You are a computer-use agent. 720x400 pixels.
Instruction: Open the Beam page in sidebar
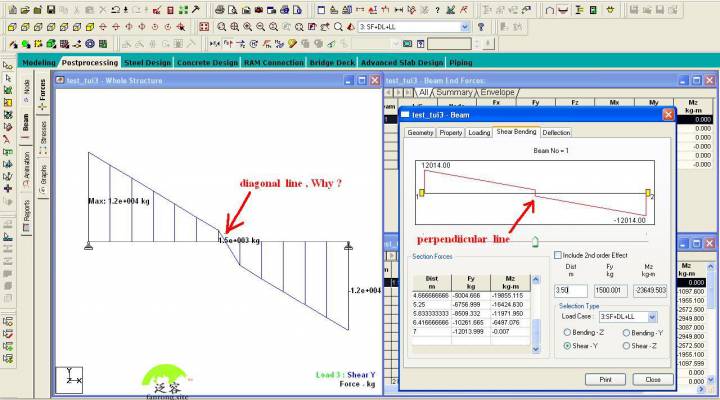point(26,123)
